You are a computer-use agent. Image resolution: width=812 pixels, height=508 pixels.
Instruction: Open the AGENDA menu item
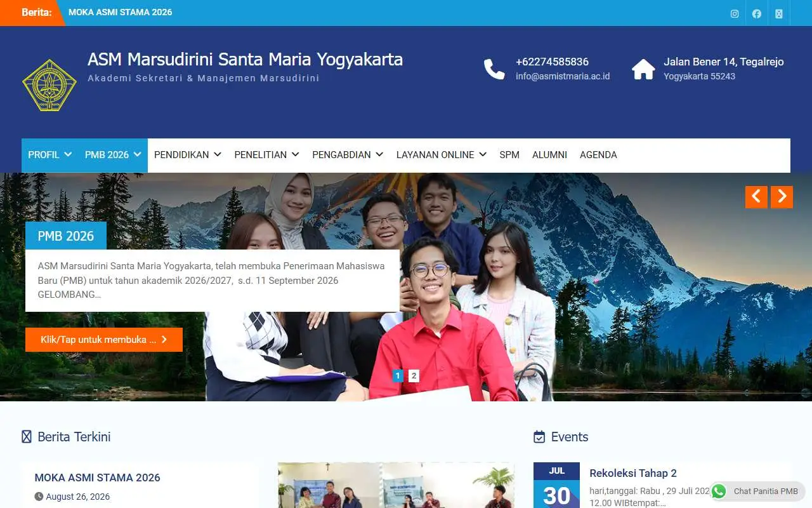coord(598,155)
